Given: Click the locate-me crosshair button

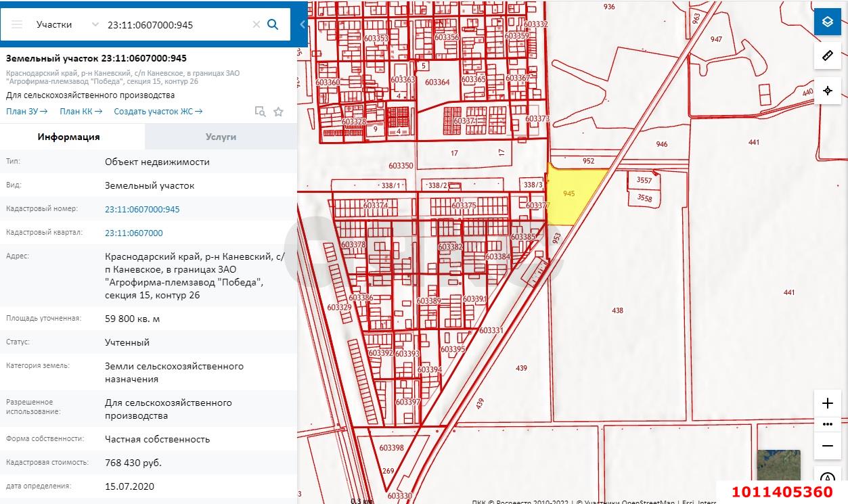Looking at the screenshot, I should pyautogui.click(x=827, y=91).
